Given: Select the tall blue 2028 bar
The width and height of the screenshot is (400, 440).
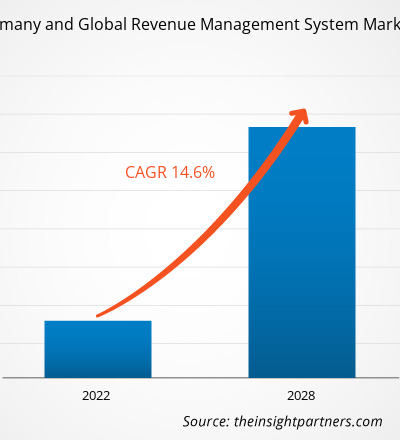Looking at the screenshot, I should click(302, 252).
